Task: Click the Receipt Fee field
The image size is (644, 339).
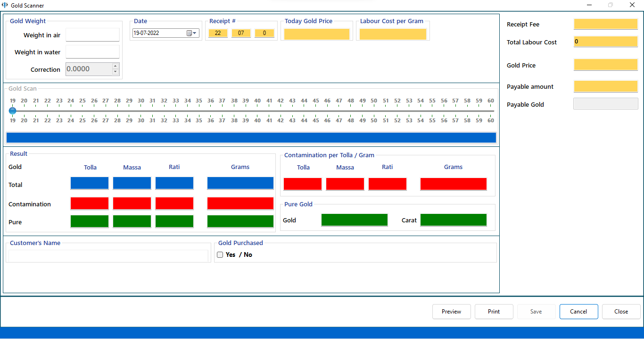Action: tap(605, 24)
